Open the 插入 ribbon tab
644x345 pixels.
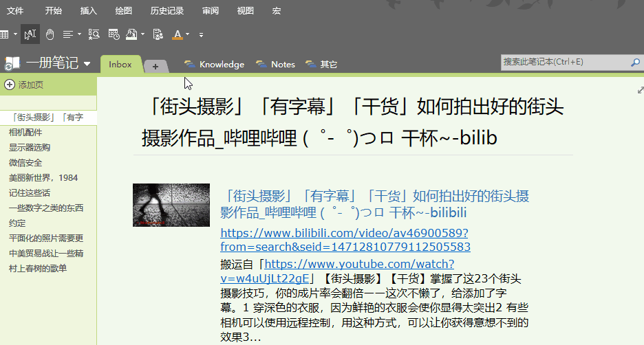pyautogui.click(x=88, y=11)
